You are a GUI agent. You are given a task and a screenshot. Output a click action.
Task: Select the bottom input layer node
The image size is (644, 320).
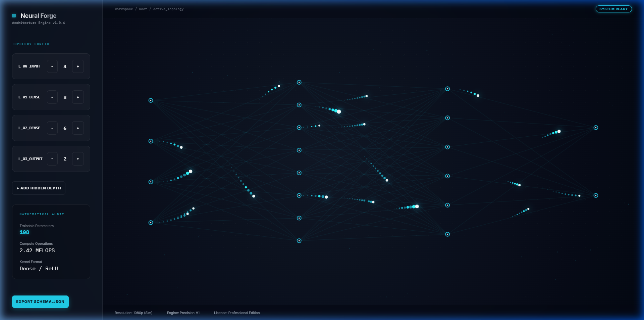(151, 223)
